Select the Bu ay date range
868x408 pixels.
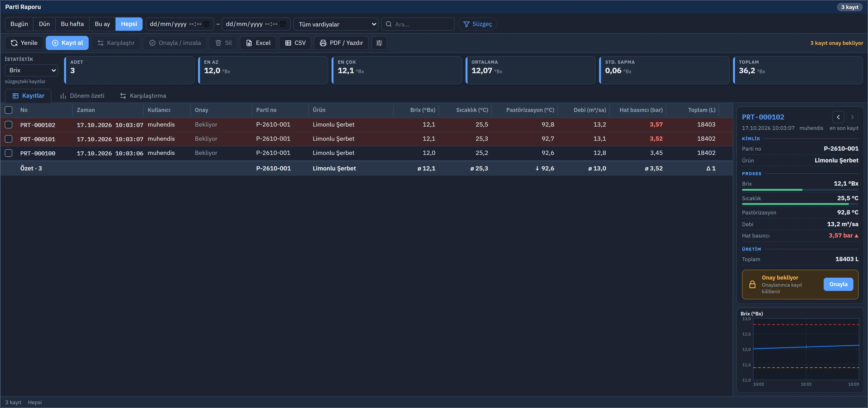click(102, 24)
